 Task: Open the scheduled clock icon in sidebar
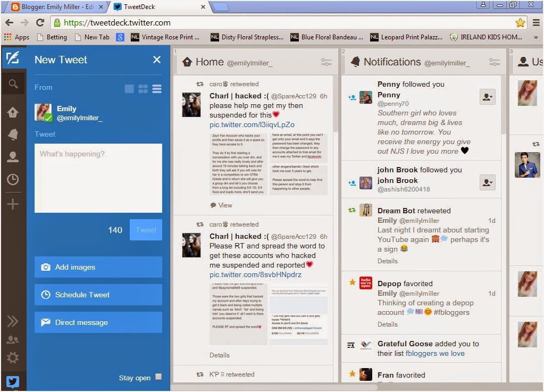pos(13,179)
